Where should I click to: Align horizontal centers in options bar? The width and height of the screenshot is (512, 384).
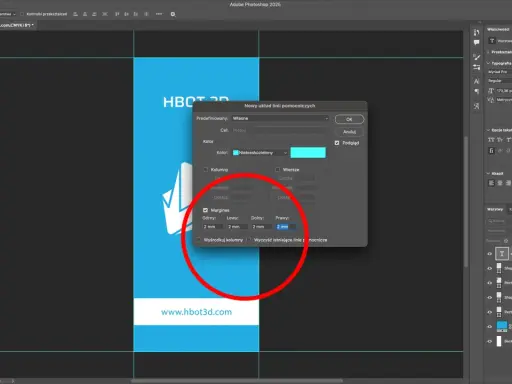coord(85,14)
